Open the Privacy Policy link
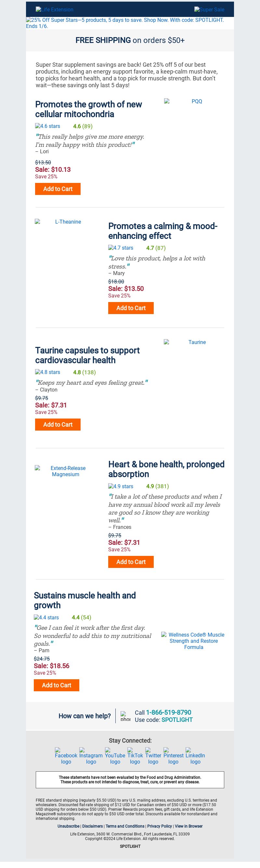The image size is (260, 868). 160,826
